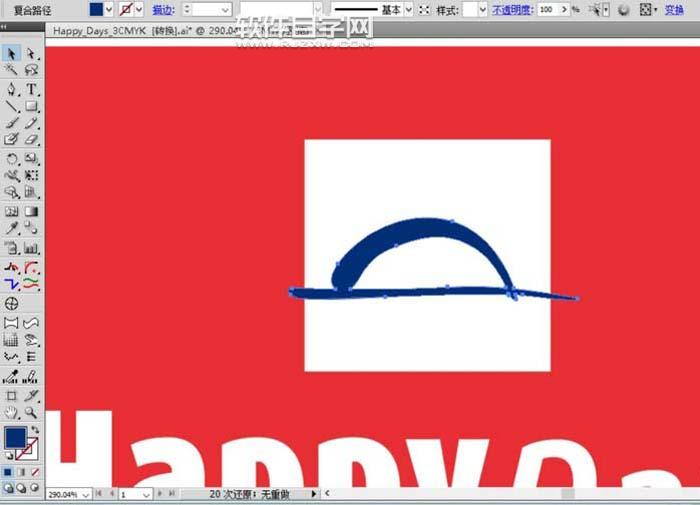
Task: Select the Blob Brush tool
Action: [x=11, y=139]
